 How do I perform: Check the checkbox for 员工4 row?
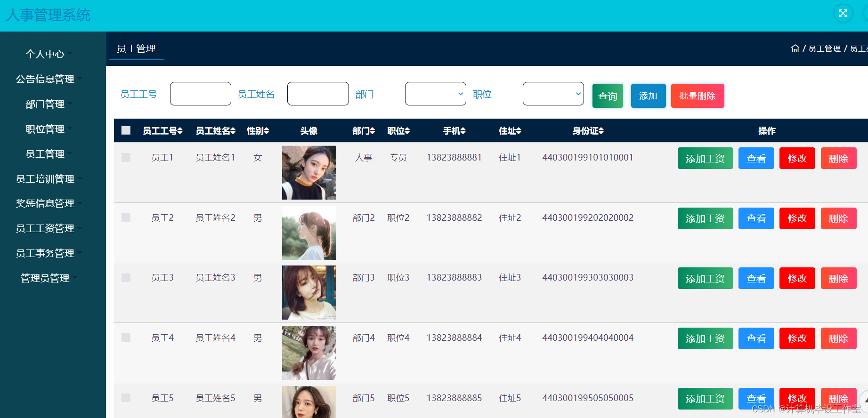[x=126, y=338]
